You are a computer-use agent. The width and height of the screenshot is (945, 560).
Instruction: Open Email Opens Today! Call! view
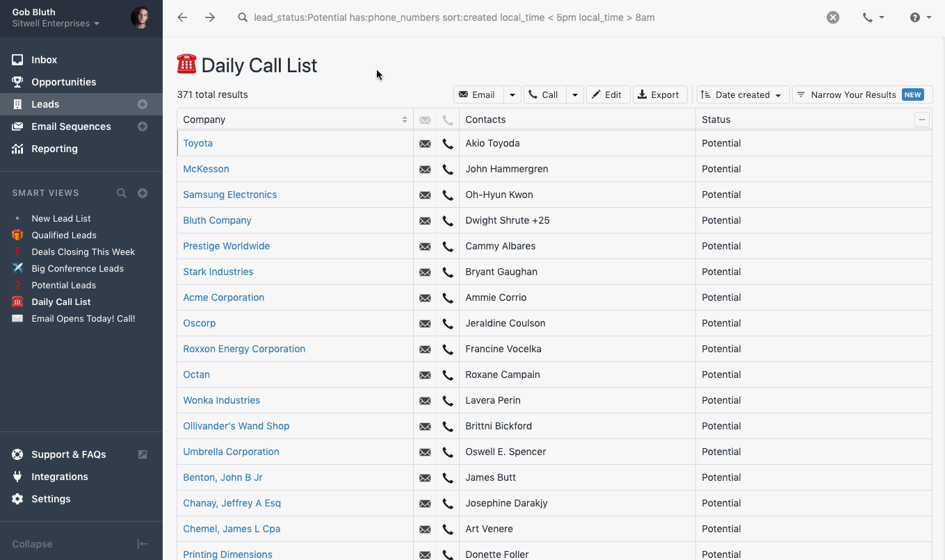pyautogui.click(x=83, y=318)
